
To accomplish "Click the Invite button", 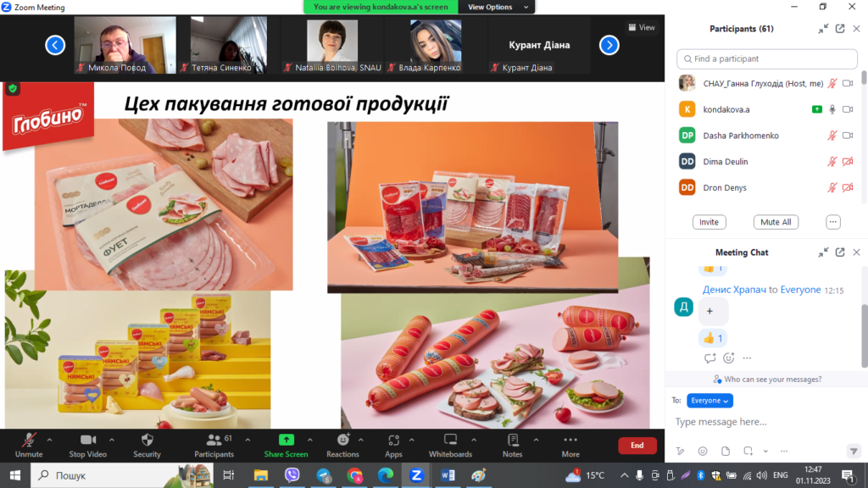I will click(x=709, y=222).
